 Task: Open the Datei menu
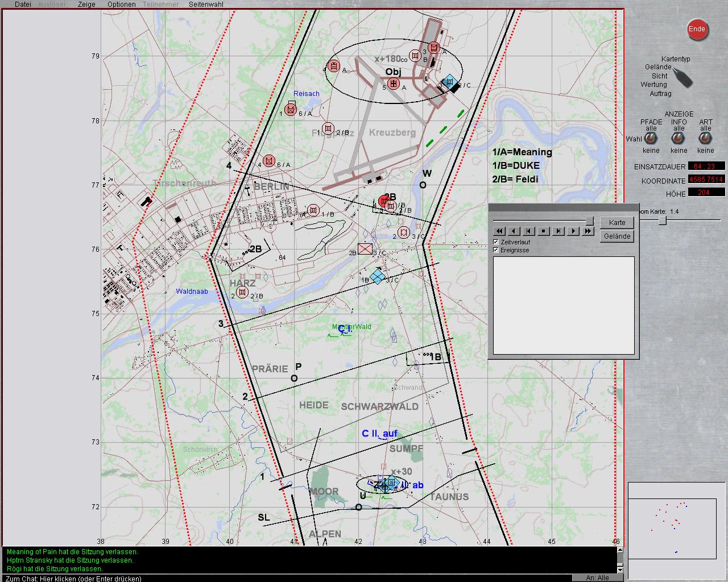click(x=23, y=4)
